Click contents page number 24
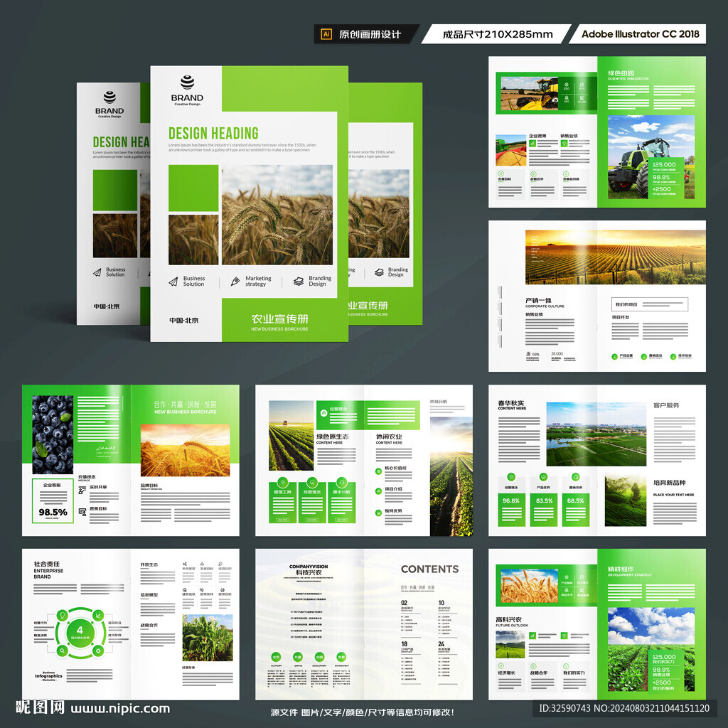This screenshot has height=728, width=728. pos(441,644)
